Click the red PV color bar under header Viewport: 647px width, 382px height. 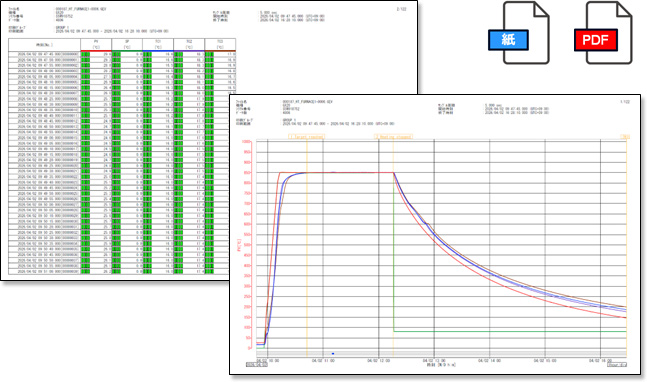pos(96,51)
